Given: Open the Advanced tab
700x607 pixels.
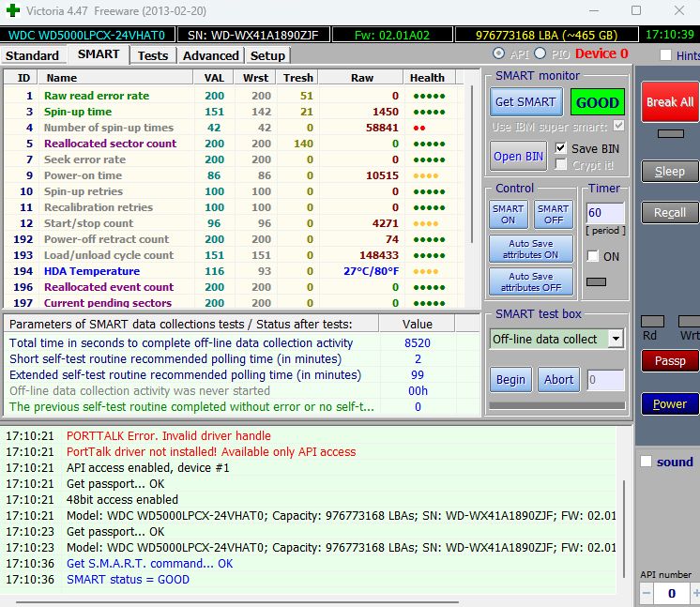Looking at the screenshot, I should click(211, 55).
